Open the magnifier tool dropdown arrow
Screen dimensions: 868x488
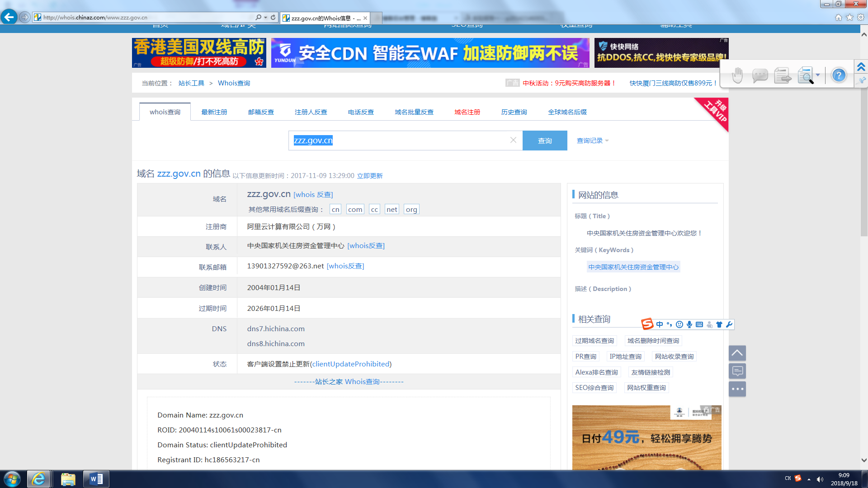818,75
